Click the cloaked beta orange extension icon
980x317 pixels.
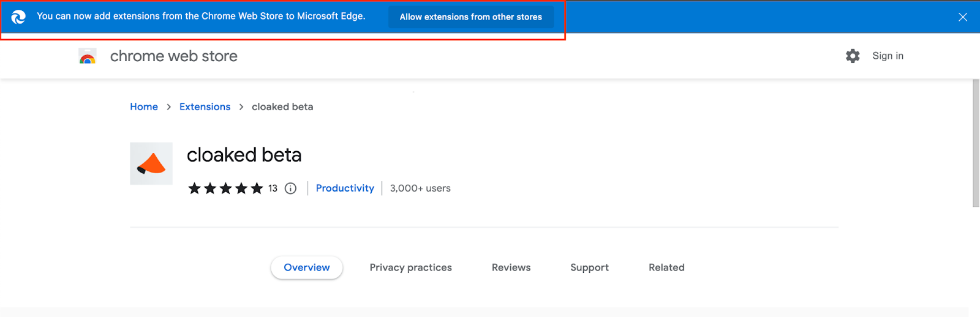151,163
